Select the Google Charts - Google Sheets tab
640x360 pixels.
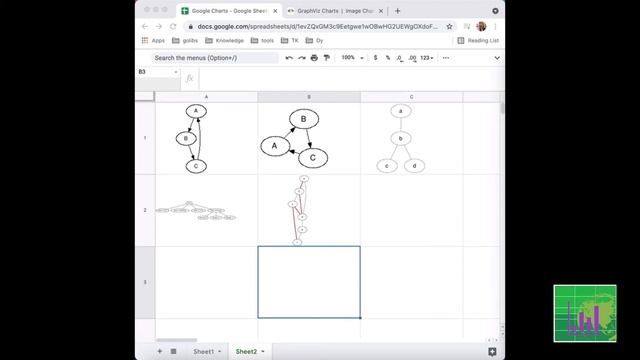click(x=229, y=11)
